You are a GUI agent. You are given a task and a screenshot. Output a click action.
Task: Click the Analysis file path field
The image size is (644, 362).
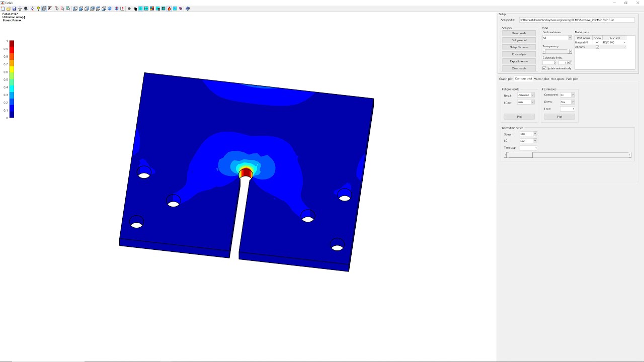[x=577, y=20]
